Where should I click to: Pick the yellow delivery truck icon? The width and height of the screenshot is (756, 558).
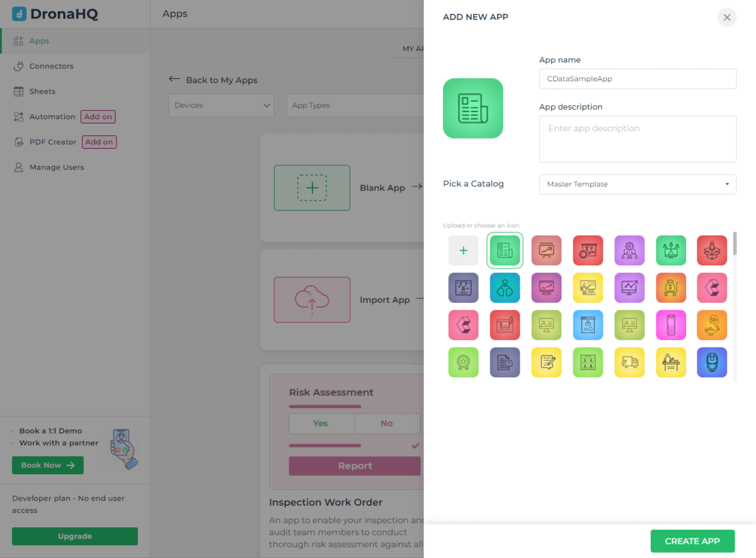tap(629, 362)
